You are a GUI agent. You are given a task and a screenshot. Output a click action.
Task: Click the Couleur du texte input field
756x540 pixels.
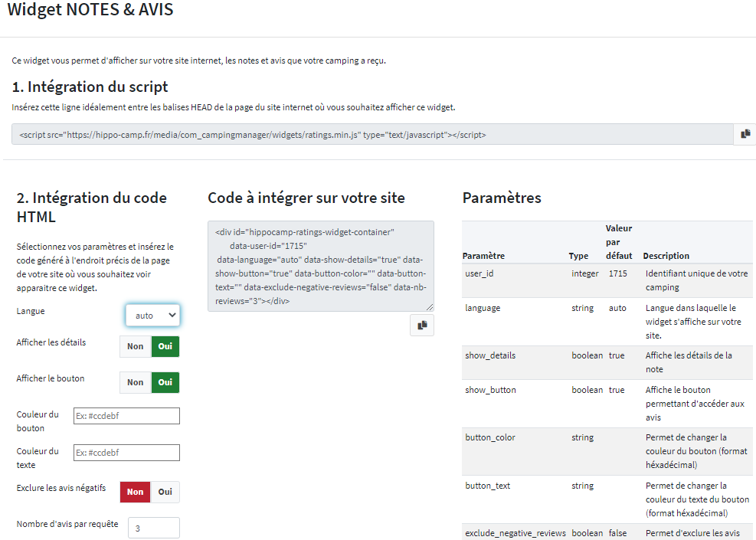126,453
